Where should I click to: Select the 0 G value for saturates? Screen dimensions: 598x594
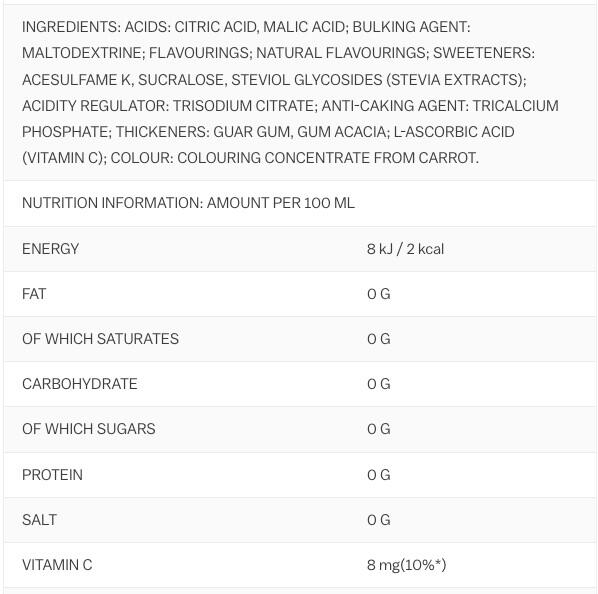[x=379, y=339]
